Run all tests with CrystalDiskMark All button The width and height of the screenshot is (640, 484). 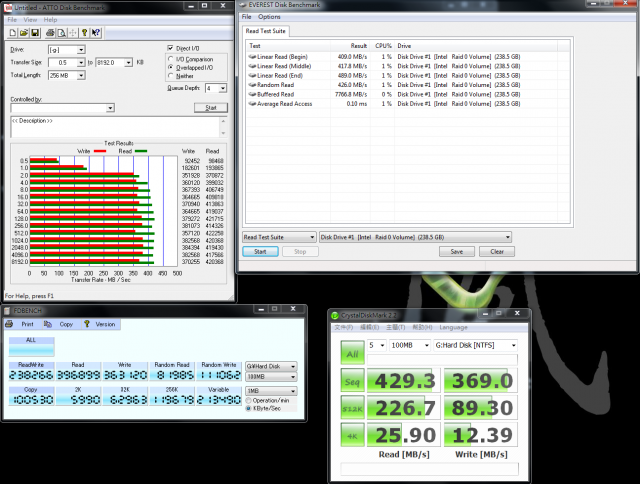click(x=352, y=353)
